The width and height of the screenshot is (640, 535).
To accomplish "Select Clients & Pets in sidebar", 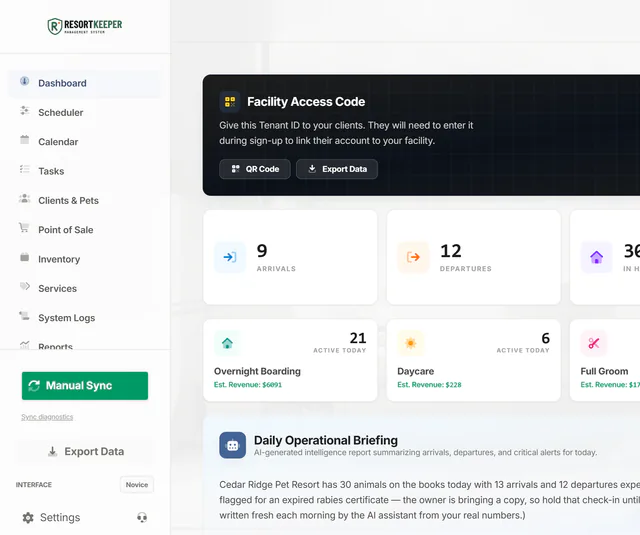I will tap(85, 201).
